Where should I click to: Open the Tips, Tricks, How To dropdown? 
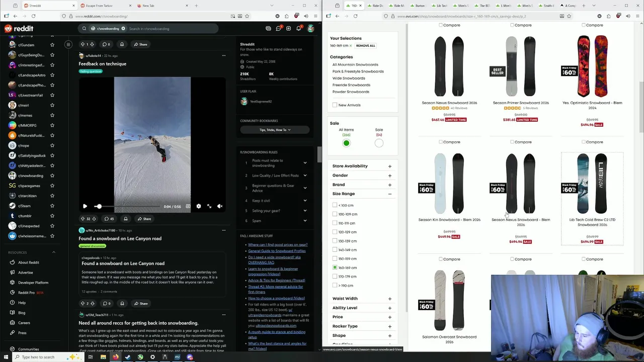point(275,130)
